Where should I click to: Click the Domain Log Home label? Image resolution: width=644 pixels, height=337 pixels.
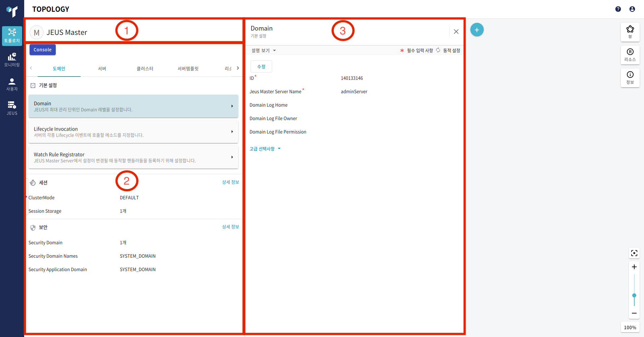tap(268, 105)
